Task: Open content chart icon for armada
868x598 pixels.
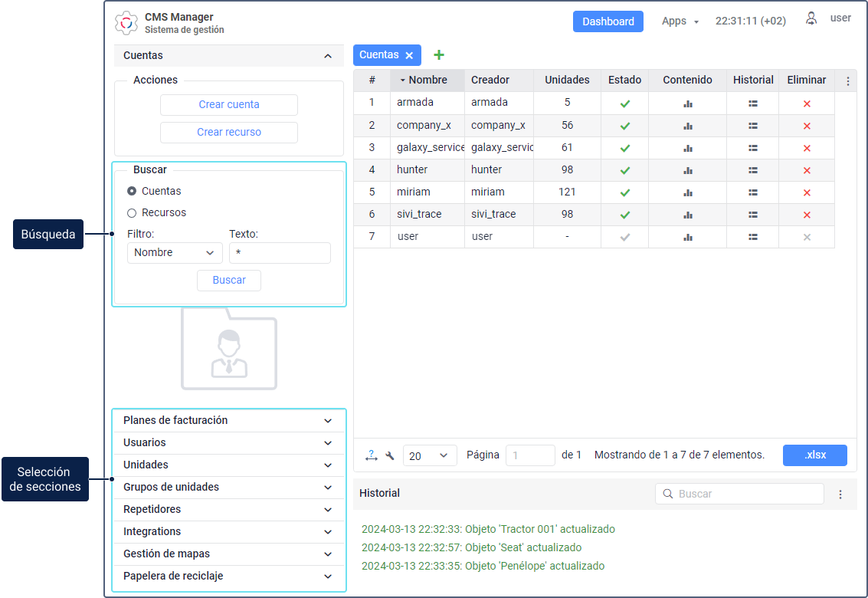Action: pos(687,103)
